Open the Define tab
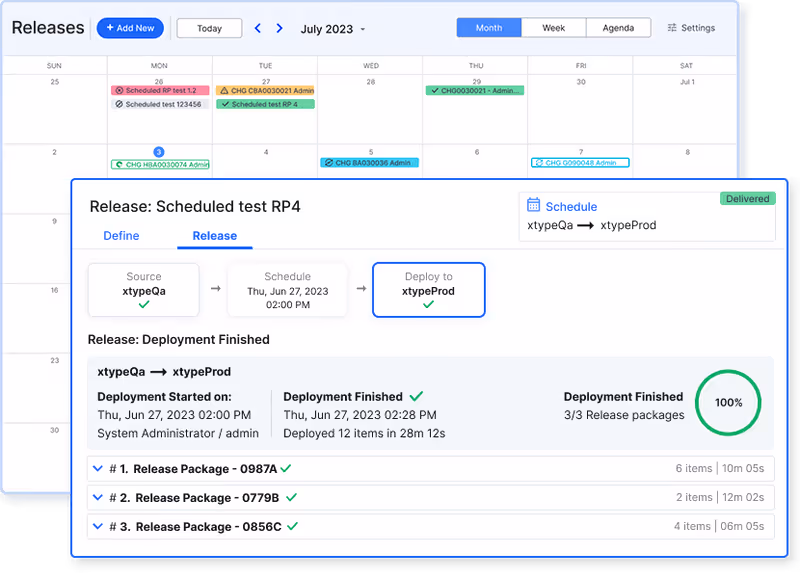Image resolution: width=800 pixels, height=573 pixels. point(121,236)
